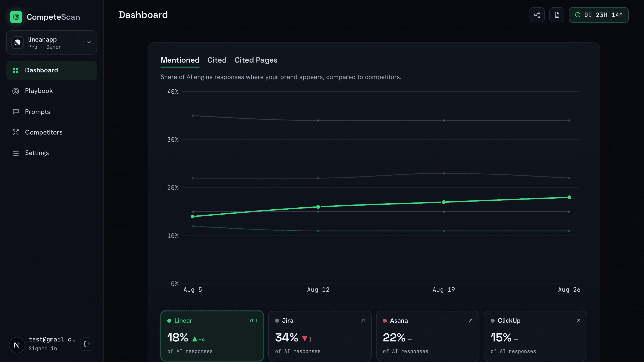644x362 pixels.
Task: Click the Competitors crossed-arrows icon
Action: click(x=16, y=133)
